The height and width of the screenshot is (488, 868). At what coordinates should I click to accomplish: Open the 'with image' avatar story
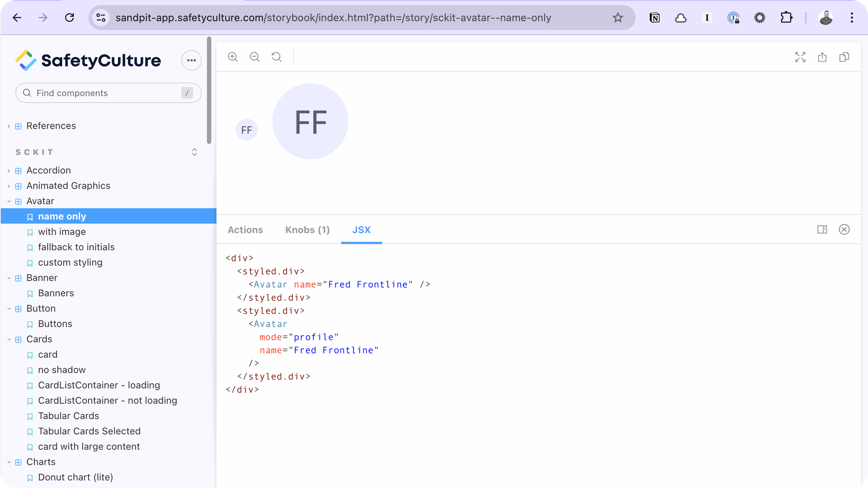(62, 232)
